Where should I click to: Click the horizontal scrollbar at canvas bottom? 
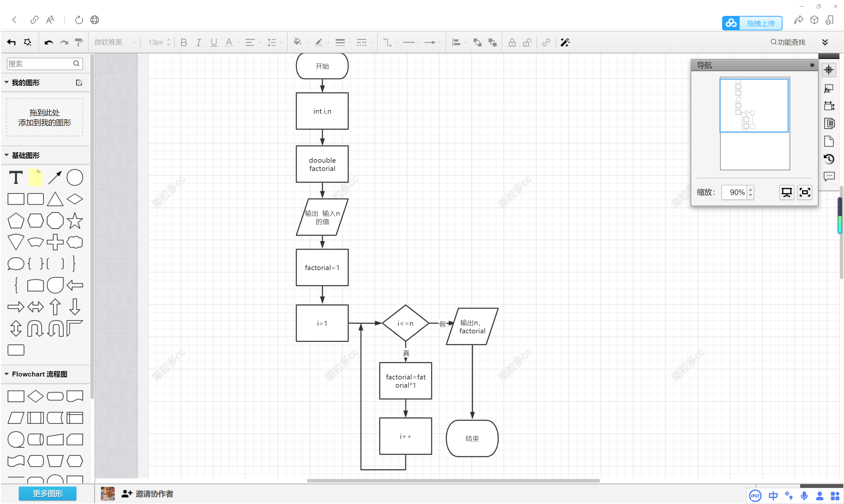tap(453, 481)
